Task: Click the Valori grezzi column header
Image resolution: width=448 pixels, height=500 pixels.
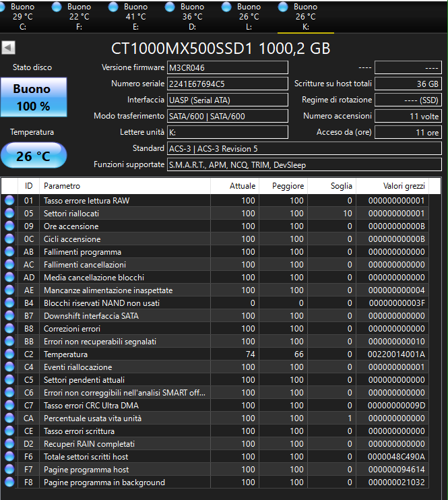Action: [393, 186]
